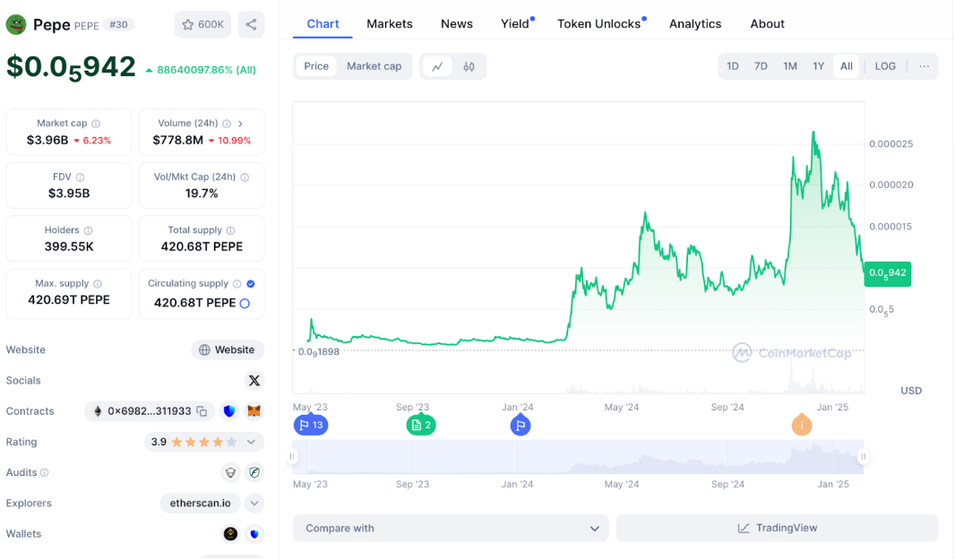Image resolution: width=955 pixels, height=560 pixels.
Task: Switch to the Markets tab
Action: pyautogui.click(x=390, y=24)
